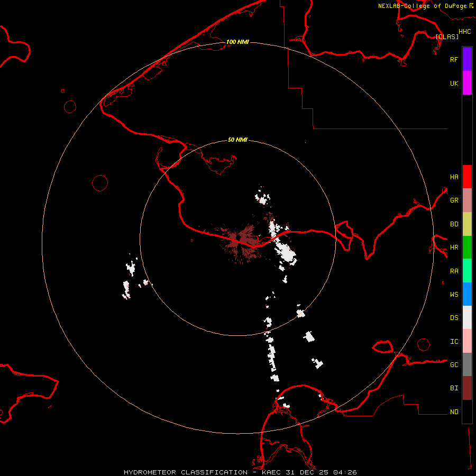Click the 50 NMI range ring label

237,140
